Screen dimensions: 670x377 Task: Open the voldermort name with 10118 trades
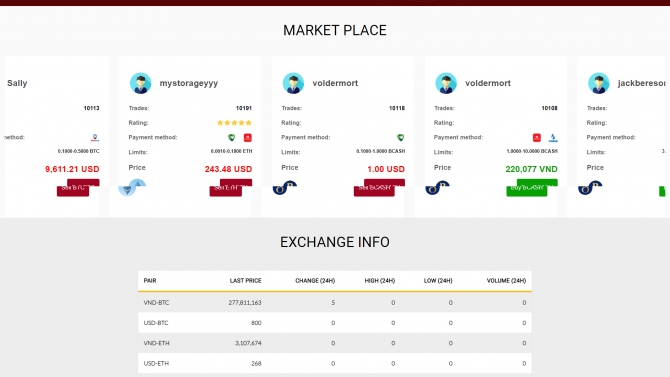[335, 83]
